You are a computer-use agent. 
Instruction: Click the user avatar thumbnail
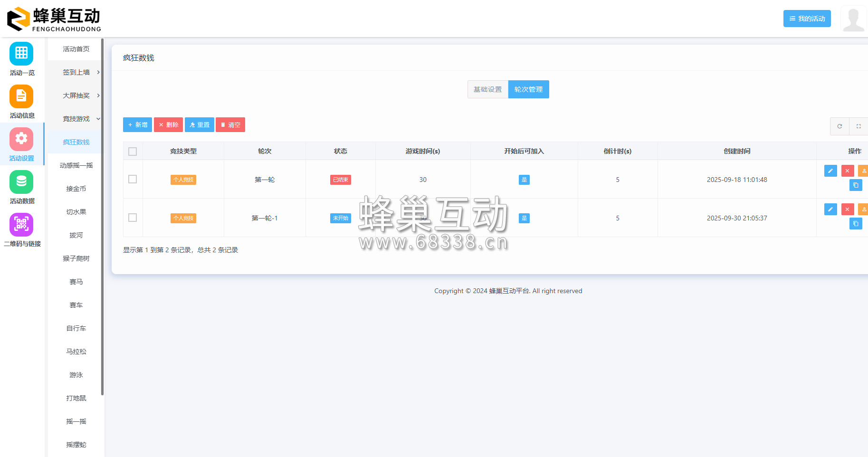(x=853, y=19)
